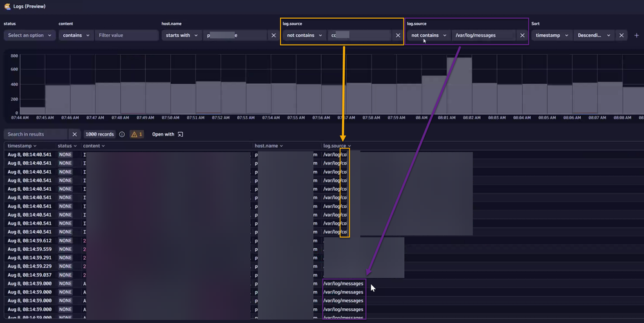644x323 pixels.
Task: Open the host.name starts with dropdown
Action: click(x=181, y=35)
